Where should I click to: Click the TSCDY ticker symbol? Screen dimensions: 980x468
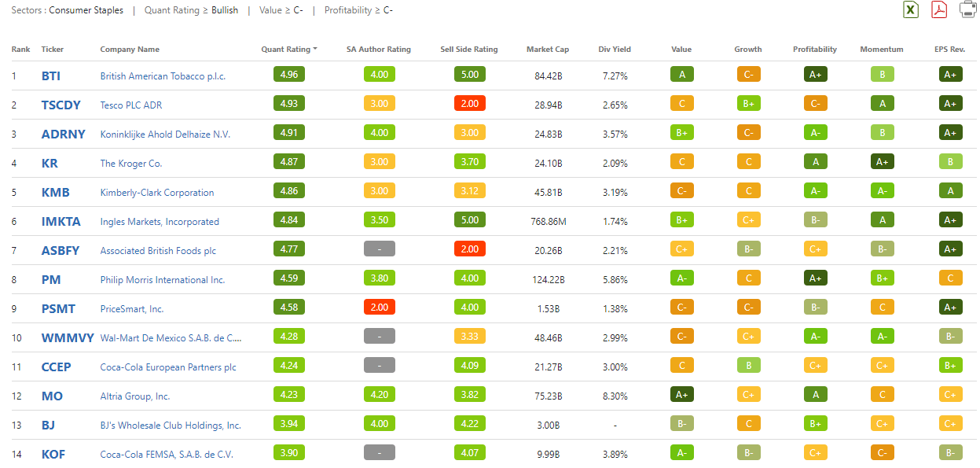click(x=61, y=105)
